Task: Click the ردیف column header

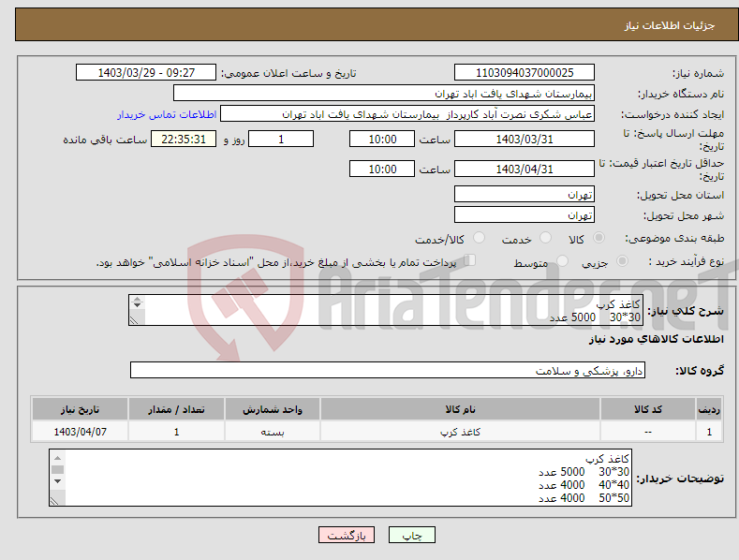Action: coord(709,409)
